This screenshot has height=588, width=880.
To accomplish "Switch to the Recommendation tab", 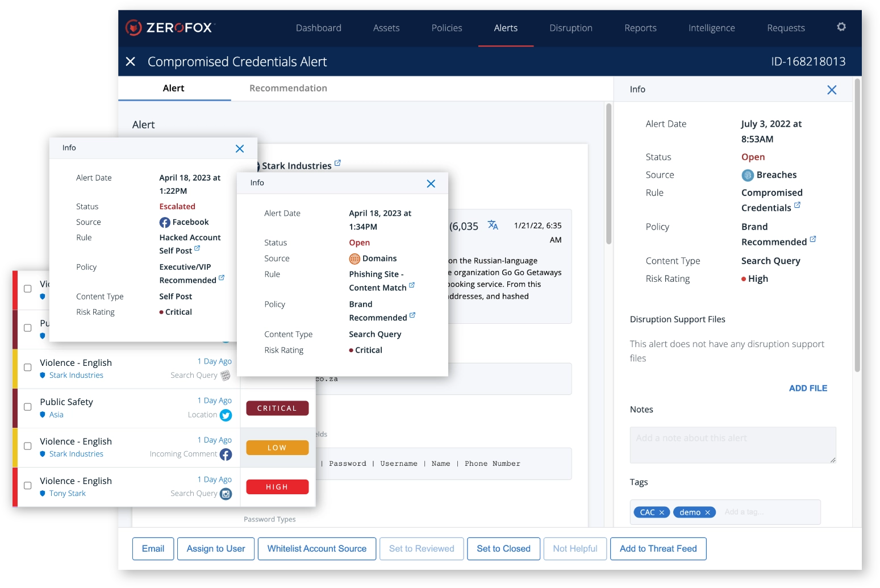I will click(x=287, y=88).
